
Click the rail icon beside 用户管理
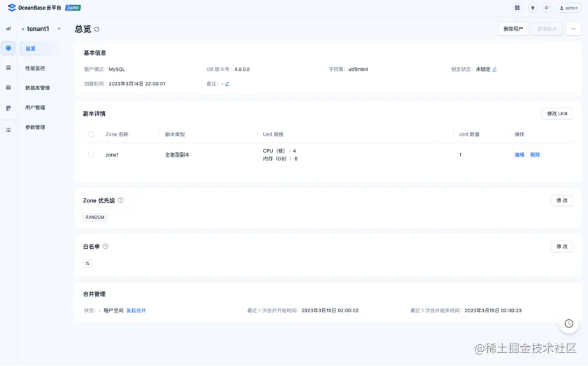click(x=8, y=108)
